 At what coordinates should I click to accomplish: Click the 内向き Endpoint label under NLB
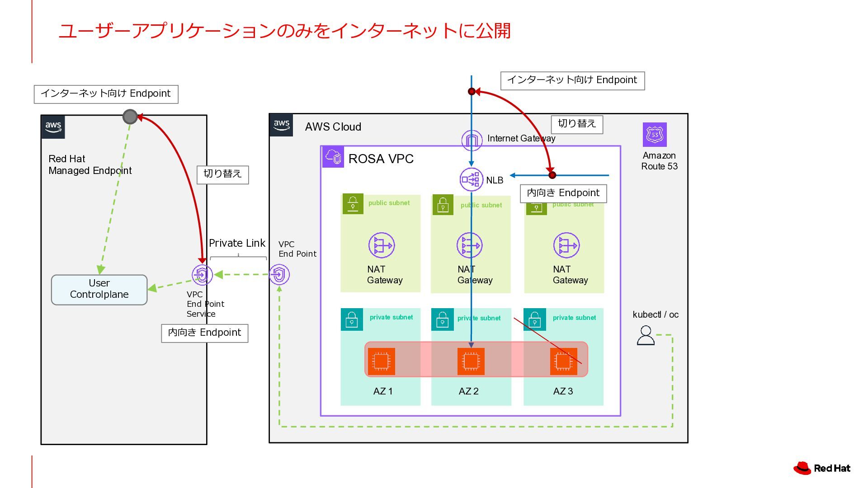[563, 193]
